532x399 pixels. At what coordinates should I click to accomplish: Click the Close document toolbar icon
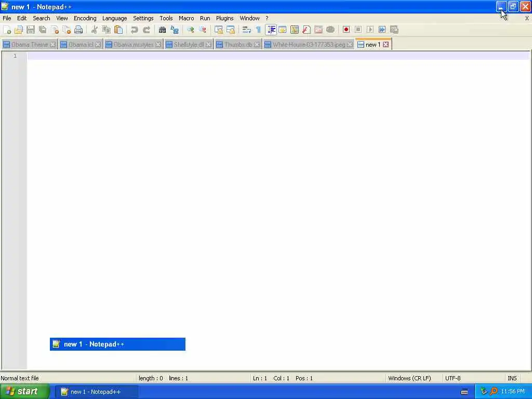55,30
